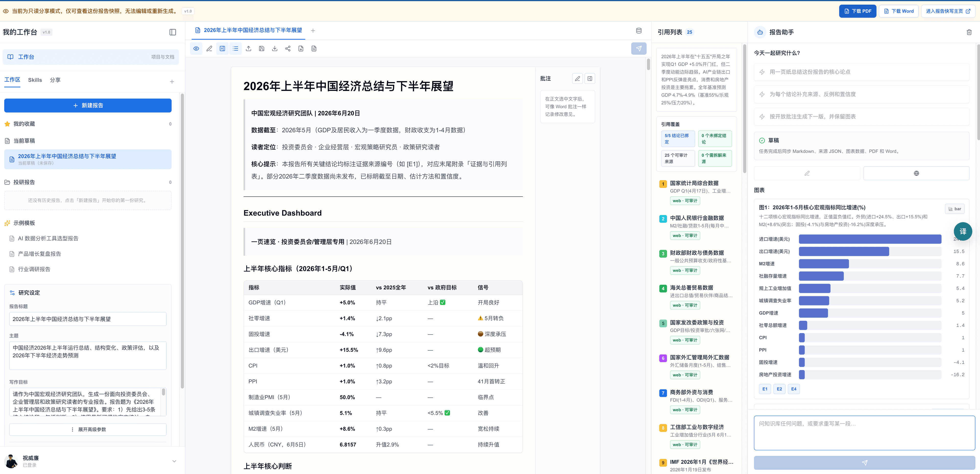Viewport: 980px width, 474px height.
Task: Click 进入报告快写主页 link
Action: click(x=948, y=11)
